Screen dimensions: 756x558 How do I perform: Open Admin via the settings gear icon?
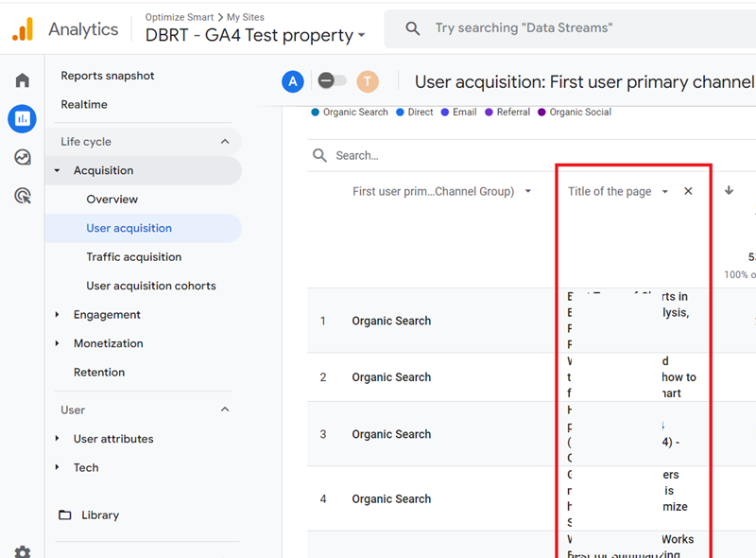22,551
